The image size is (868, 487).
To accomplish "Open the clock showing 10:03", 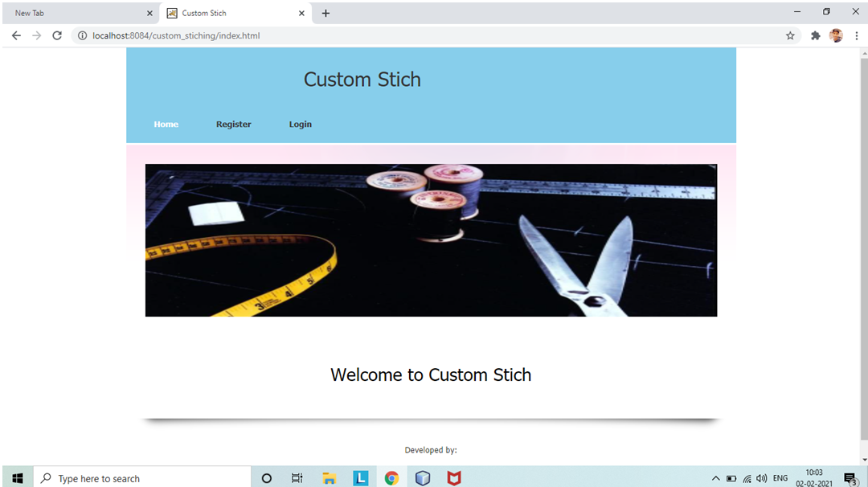I will click(x=814, y=478).
